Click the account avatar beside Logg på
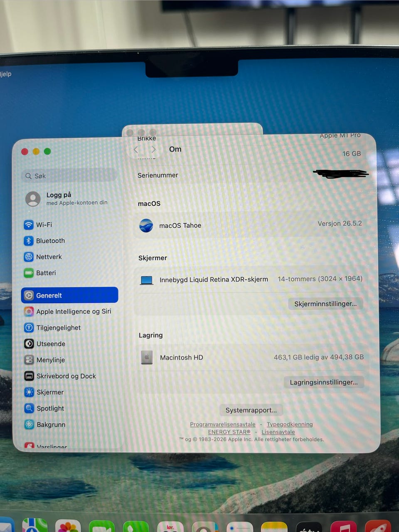Screen dimensions: 399x532 [x=33, y=199]
